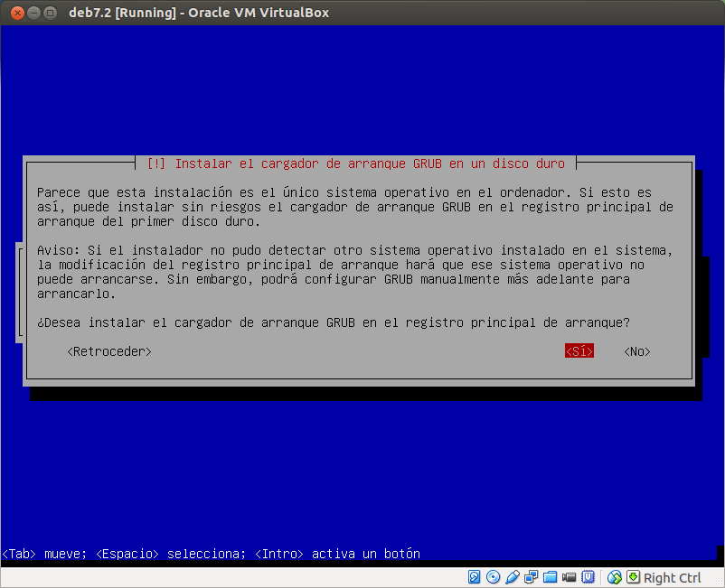Open the optical drive status icon
The width and height of the screenshot is (725, 588).
pyautogui.click(x=494, y=577)
